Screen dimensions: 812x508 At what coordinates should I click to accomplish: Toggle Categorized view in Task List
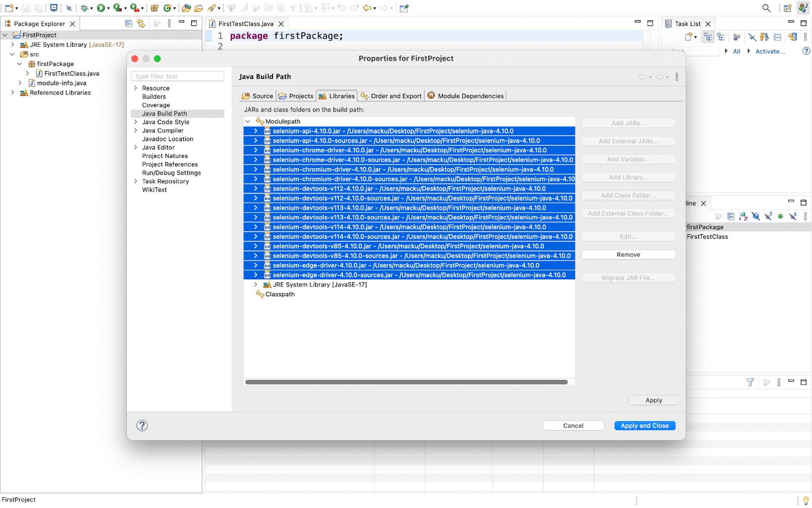pos(708,37)
